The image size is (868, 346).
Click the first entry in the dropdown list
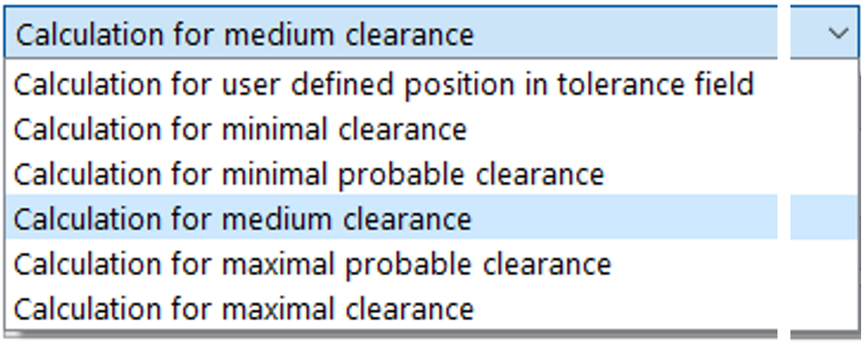click(384, 84)
